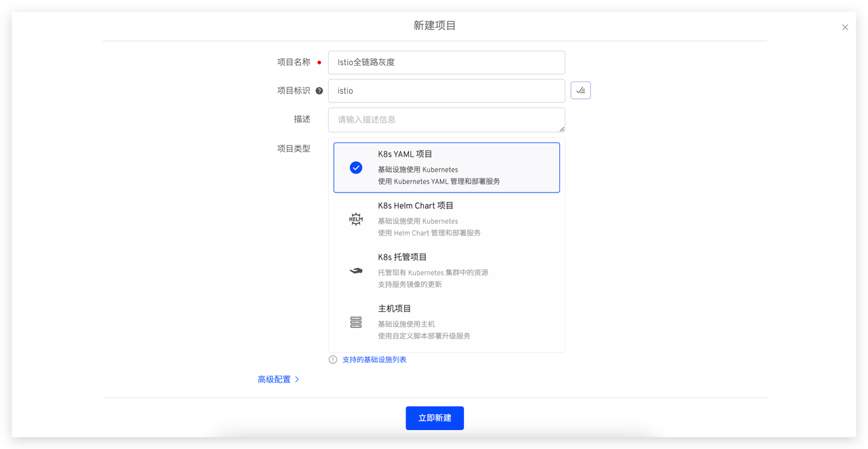Screen dimensions: 868x449
Task: Click the info circle icon before 支持的基础设施列表
Action: (332, 359)
